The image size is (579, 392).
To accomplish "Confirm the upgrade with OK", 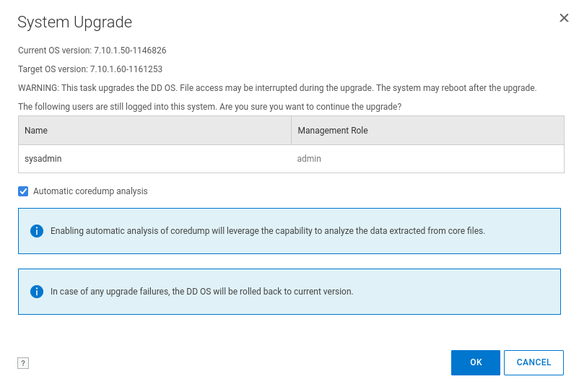I will tap(475, 362).
